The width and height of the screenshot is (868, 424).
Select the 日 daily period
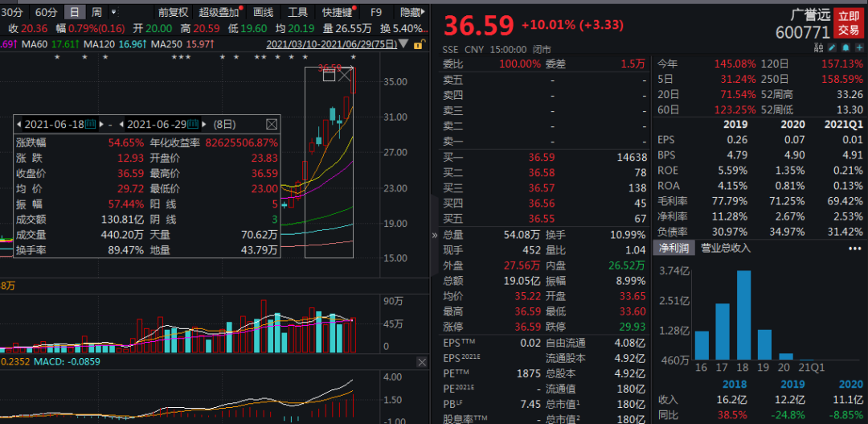[x=75, y=11]
